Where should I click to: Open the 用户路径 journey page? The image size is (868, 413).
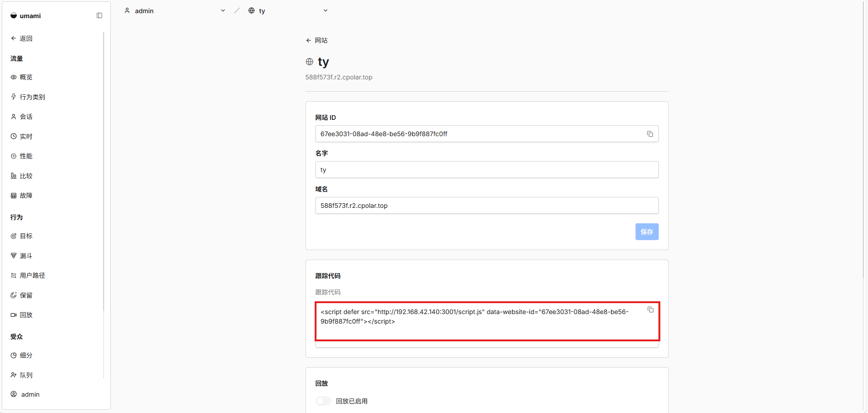[x=28, y=275]
